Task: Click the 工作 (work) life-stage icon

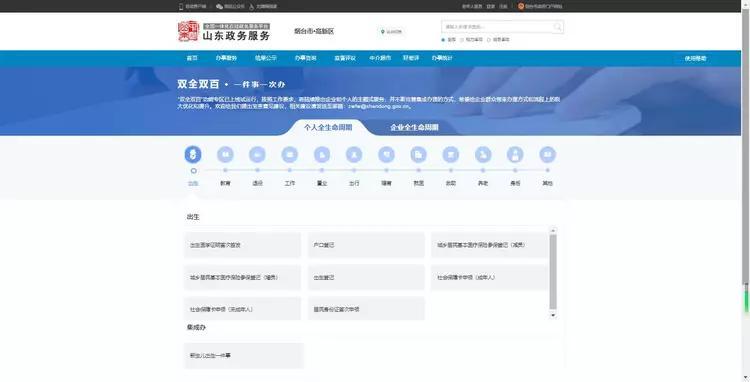Action: tap(289, 154)
